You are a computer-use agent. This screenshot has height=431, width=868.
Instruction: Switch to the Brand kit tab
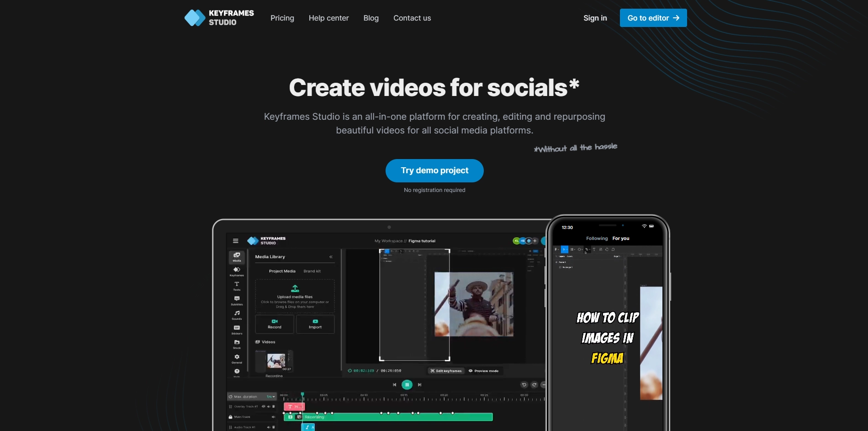312,271
